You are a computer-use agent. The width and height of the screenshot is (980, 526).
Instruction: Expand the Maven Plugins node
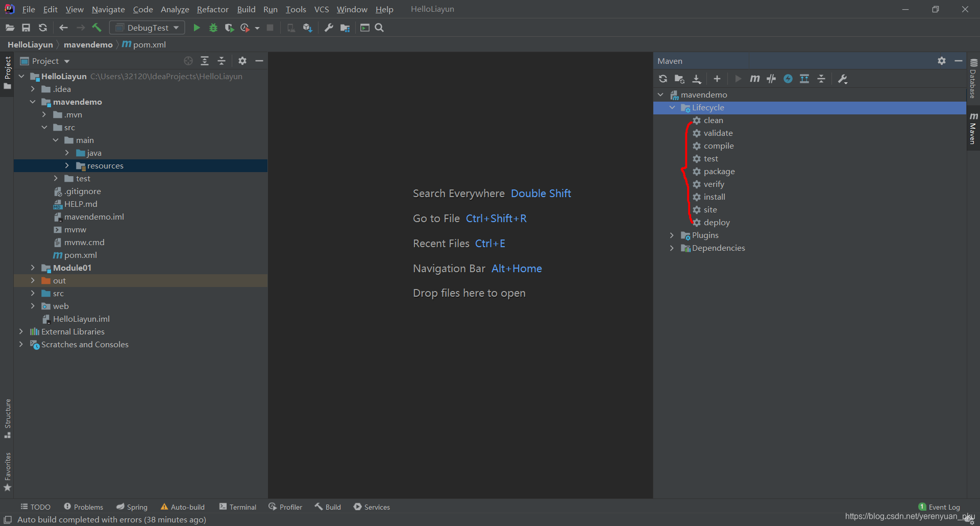pos(672,235)
